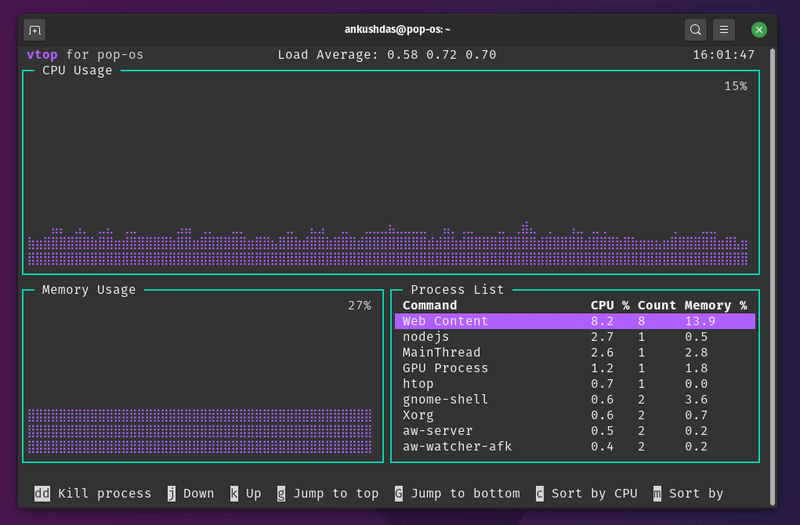Open the hamburger menu icon

pos(724,30)
